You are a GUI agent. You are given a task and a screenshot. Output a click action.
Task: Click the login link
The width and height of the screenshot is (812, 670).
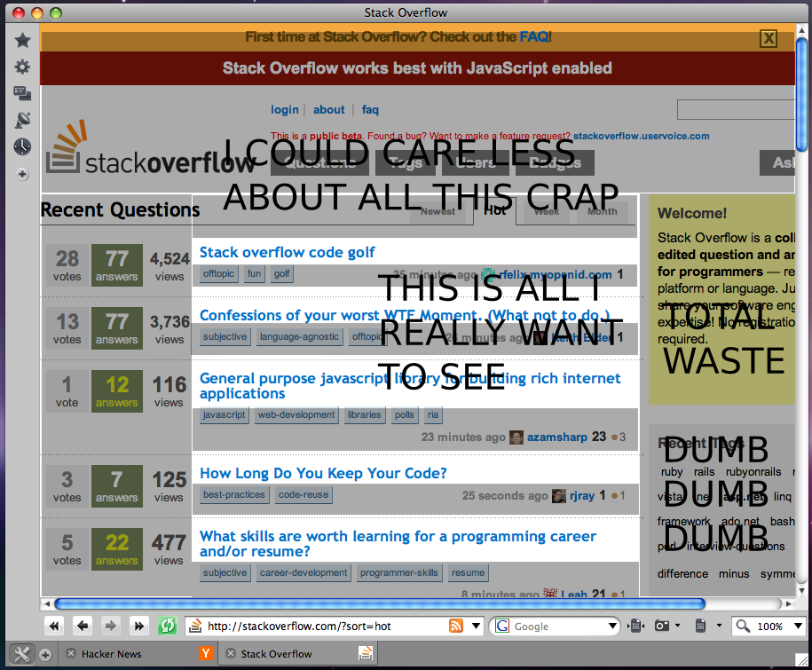(285, 110)
